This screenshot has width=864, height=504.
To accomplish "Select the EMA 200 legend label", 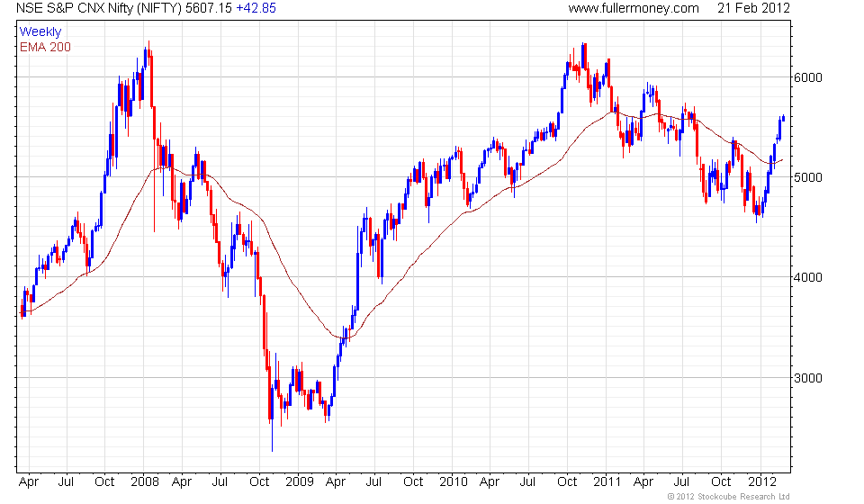I will (45, 48).
